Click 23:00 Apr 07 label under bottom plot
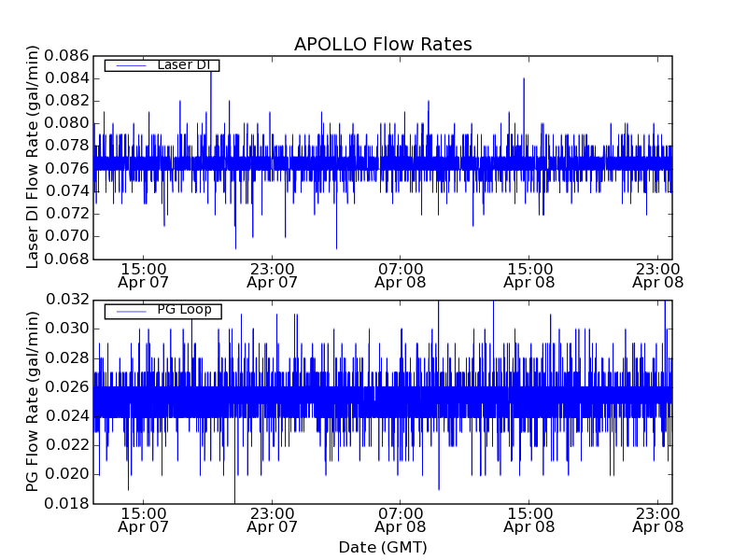Screen dimensions: 747x560 [272, 519]
